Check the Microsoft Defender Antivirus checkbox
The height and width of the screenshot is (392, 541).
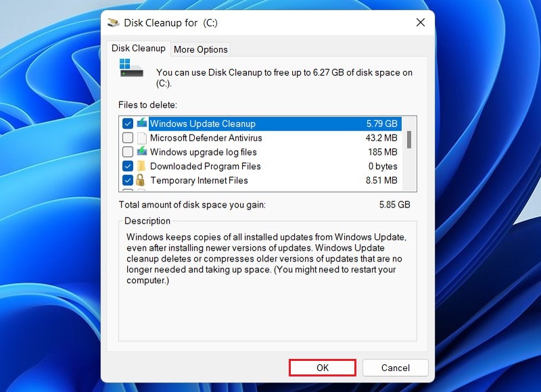pyautogui.click(x=128, y=138)
